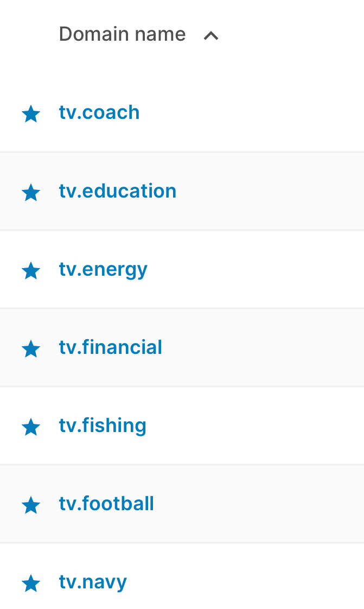
Task: Toggle favorite star for tv.education
Action: 31,192
